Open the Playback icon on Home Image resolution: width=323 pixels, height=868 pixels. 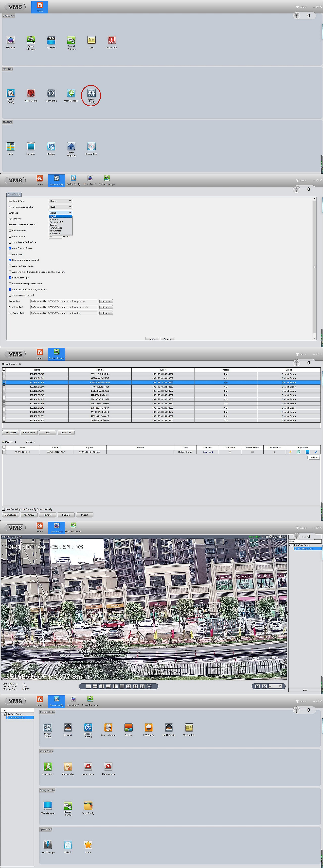point(51,40)
